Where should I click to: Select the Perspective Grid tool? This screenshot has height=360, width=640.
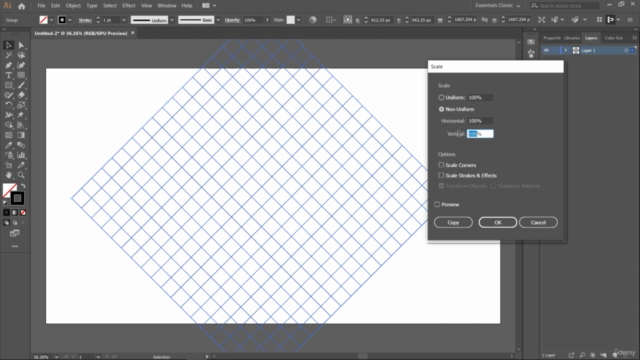click(21, 125)
